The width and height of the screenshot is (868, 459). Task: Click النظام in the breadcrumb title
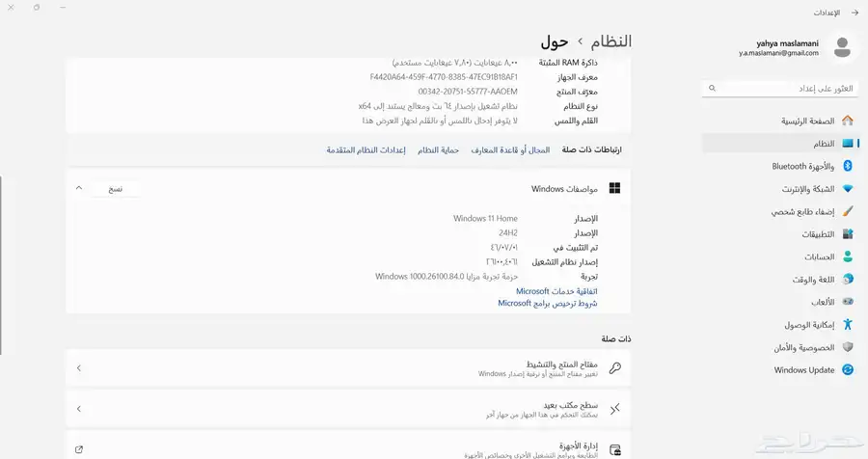(610, 41)
